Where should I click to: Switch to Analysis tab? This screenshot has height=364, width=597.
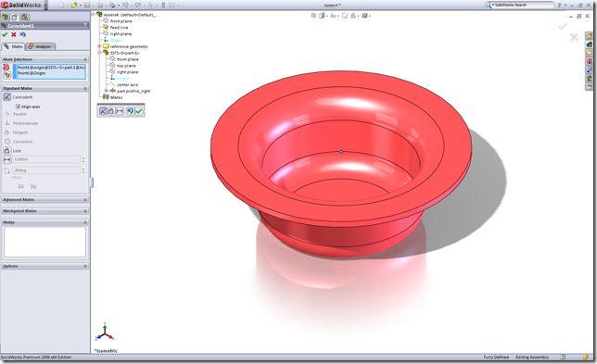[41, 46]
